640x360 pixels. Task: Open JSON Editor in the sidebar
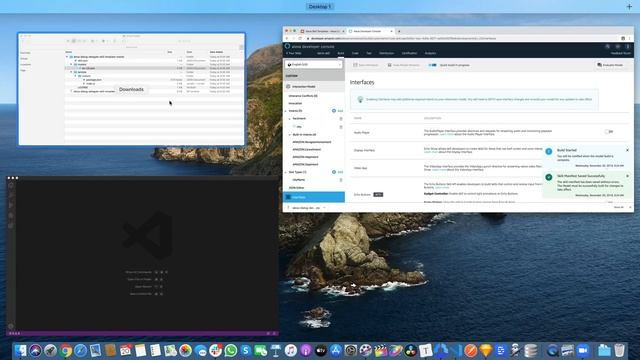296,188
